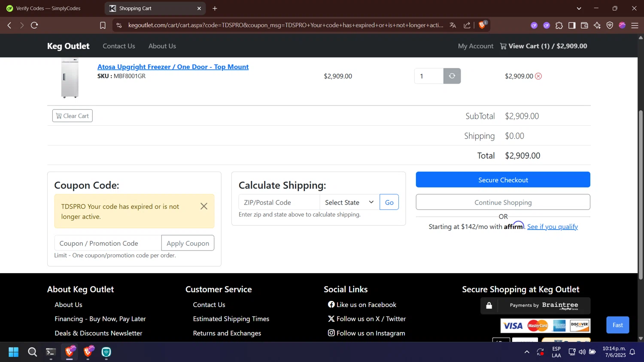Open Windows taskbar search
Viewport: 644px width, 362px height.
point(32,352)
